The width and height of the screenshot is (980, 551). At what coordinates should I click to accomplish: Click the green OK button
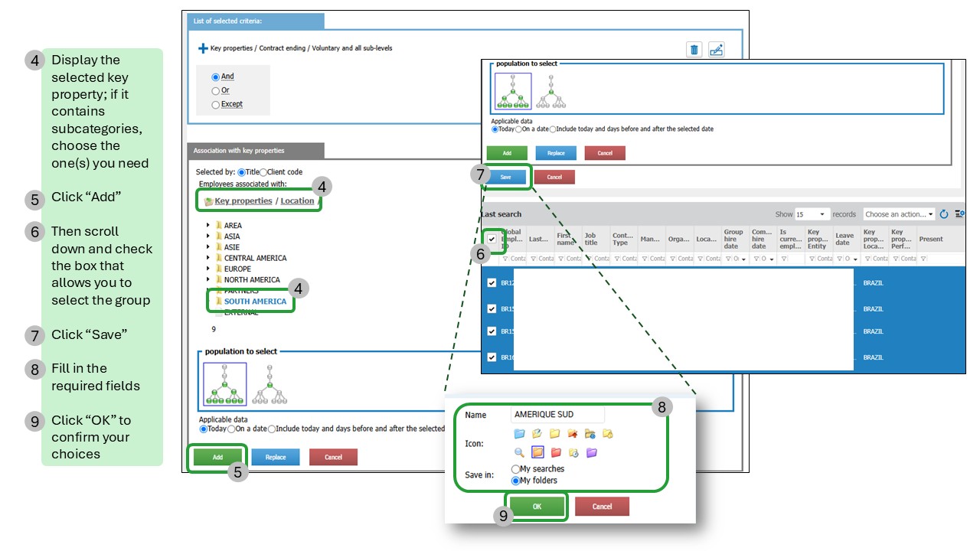pyautogui.click(x=537, y=507)
